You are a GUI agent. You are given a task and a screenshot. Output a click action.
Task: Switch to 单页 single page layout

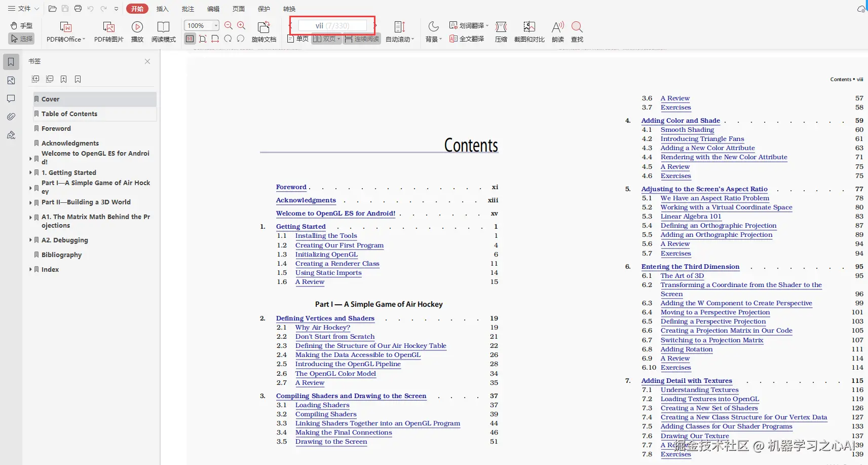tap(298, 39)
